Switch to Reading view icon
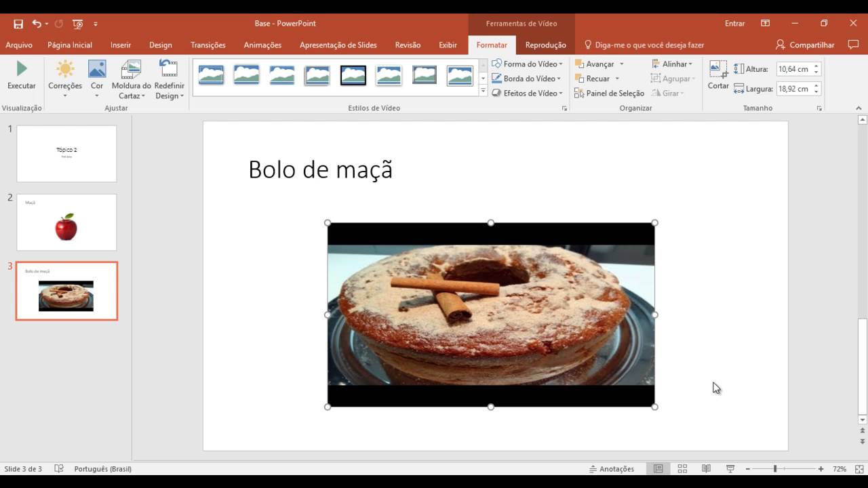868x488 pixels. [706, 469]
